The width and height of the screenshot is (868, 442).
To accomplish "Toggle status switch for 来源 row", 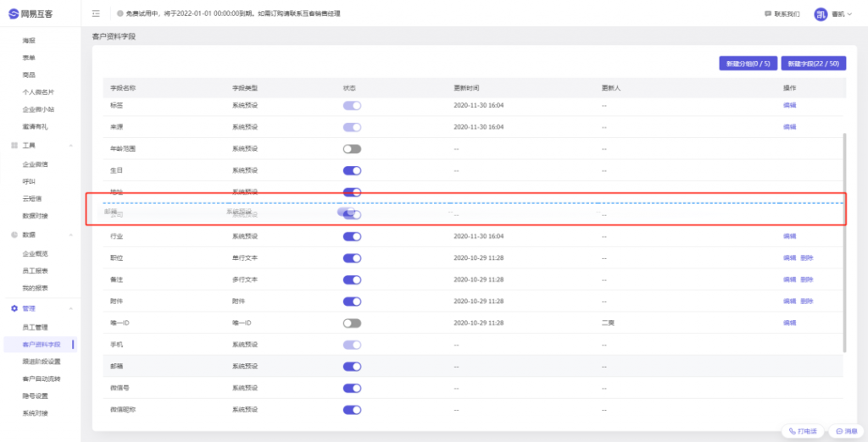I will coord(352,127).
